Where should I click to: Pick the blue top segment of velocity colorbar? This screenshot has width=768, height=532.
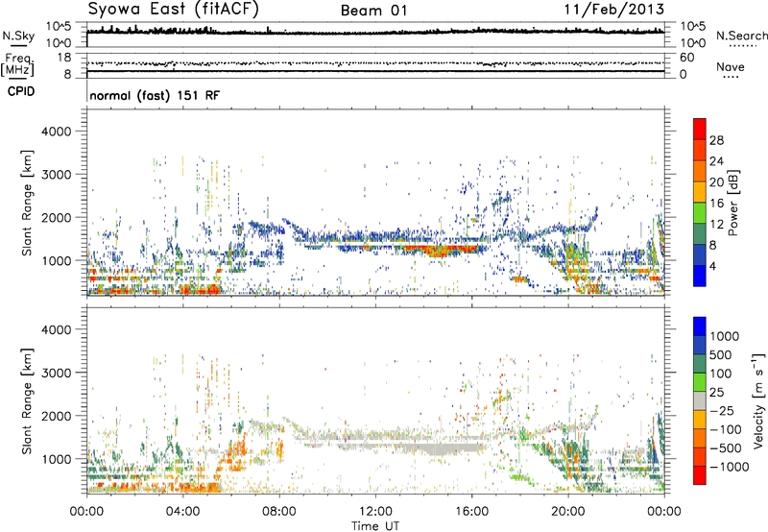(x=700, y=326)
